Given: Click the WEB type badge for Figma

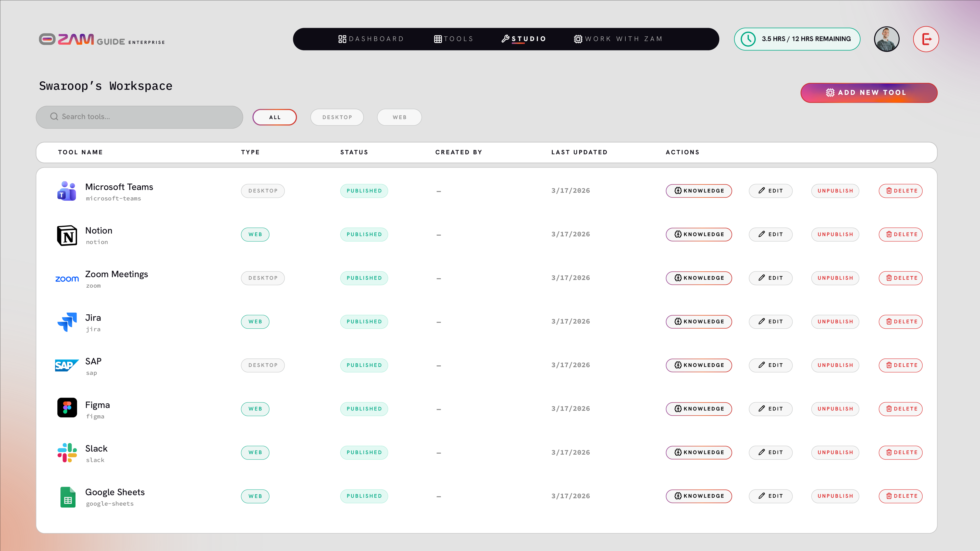Looking at the screenshot, I should pyautogui.click(x=255, y=409).
